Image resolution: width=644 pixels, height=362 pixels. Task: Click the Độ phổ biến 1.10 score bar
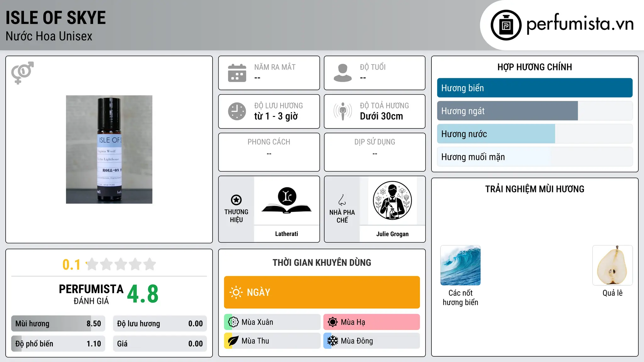click(58, 344)
